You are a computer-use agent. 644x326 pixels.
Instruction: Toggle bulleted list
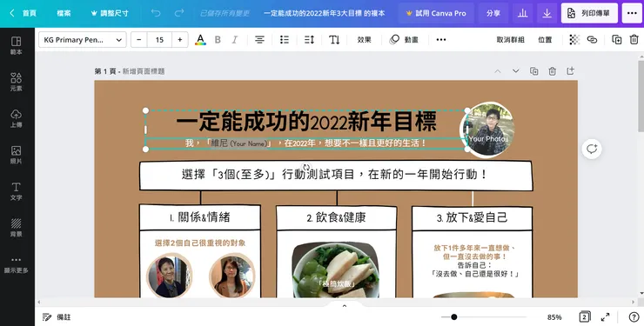click(x=285, y=40)
